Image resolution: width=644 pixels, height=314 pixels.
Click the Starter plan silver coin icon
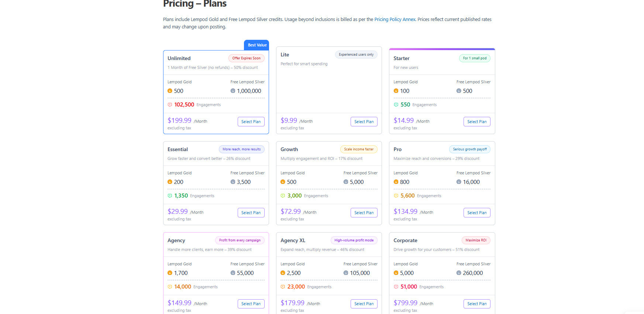click(459, 91)
